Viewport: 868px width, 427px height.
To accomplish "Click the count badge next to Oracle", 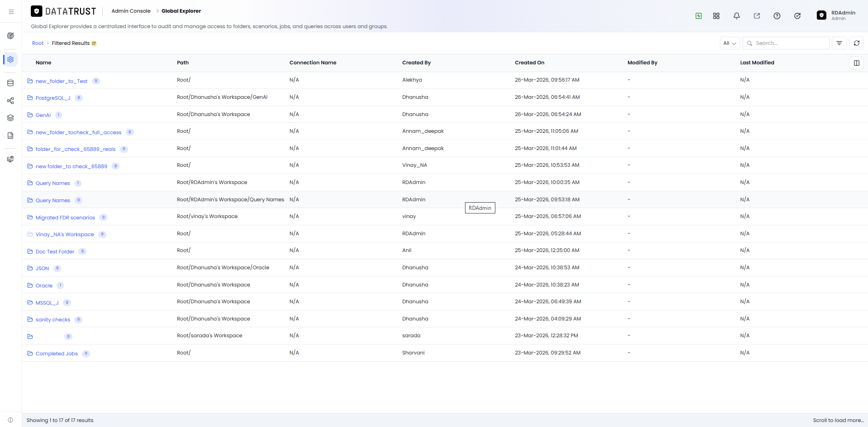I will (x=60, y=286).
